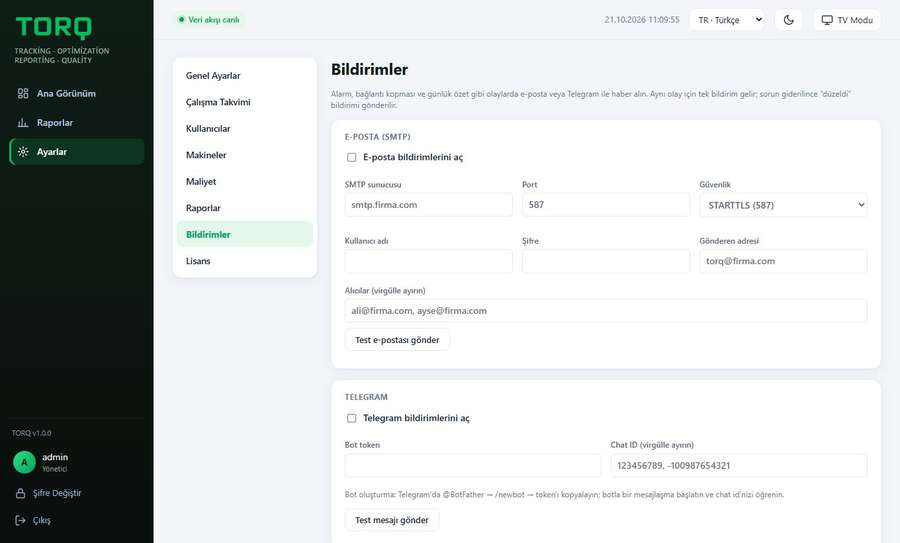Click the Gönderen adresi input field
Screen dimensions: 900x543
click(x=783, y=261)
